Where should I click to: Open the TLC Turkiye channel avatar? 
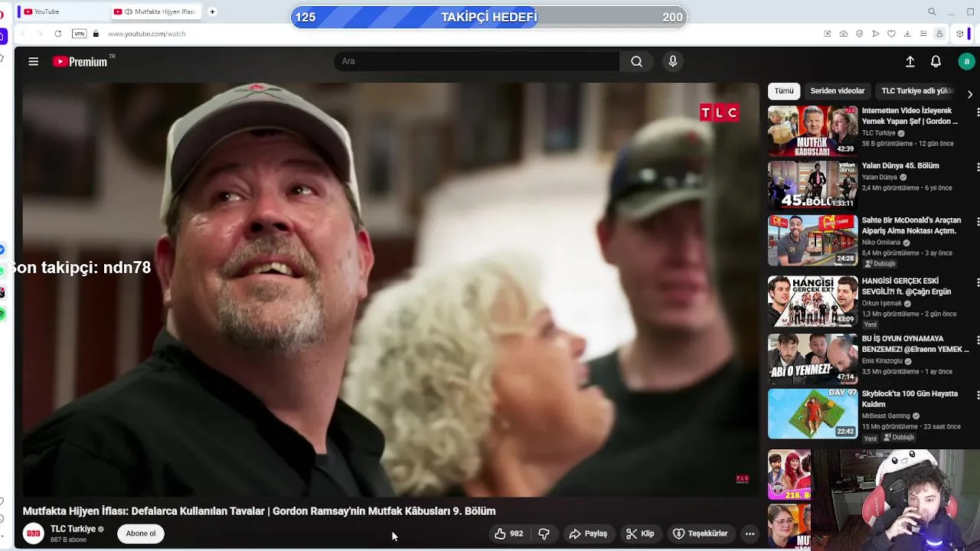34,533
